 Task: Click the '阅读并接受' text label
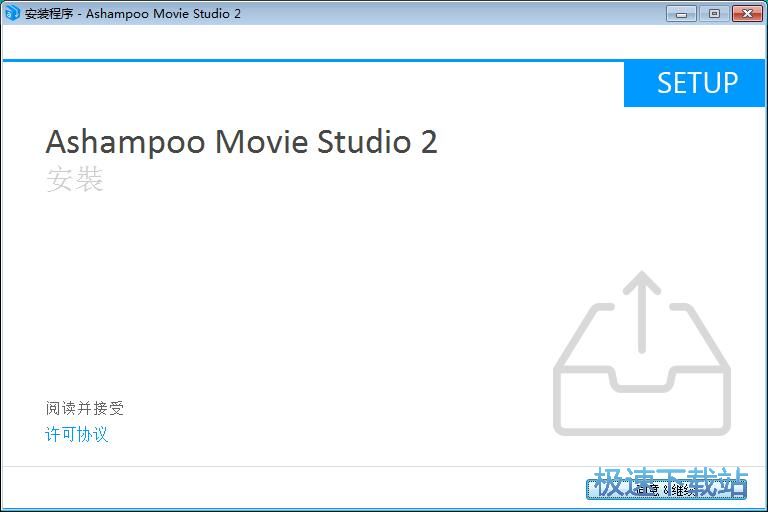tap(85, 408)
